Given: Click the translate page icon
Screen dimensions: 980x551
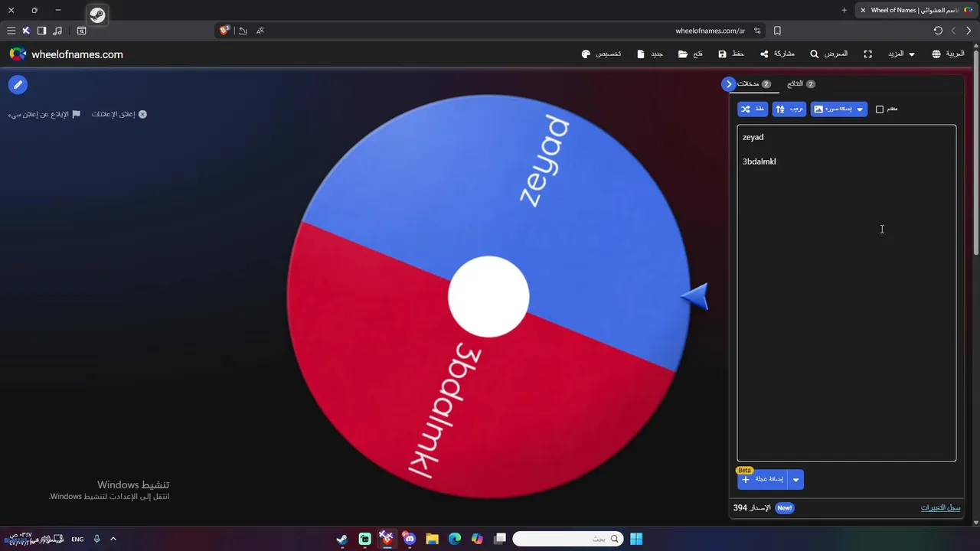Looking at the screenshot, I should click(x=260, y=31).
